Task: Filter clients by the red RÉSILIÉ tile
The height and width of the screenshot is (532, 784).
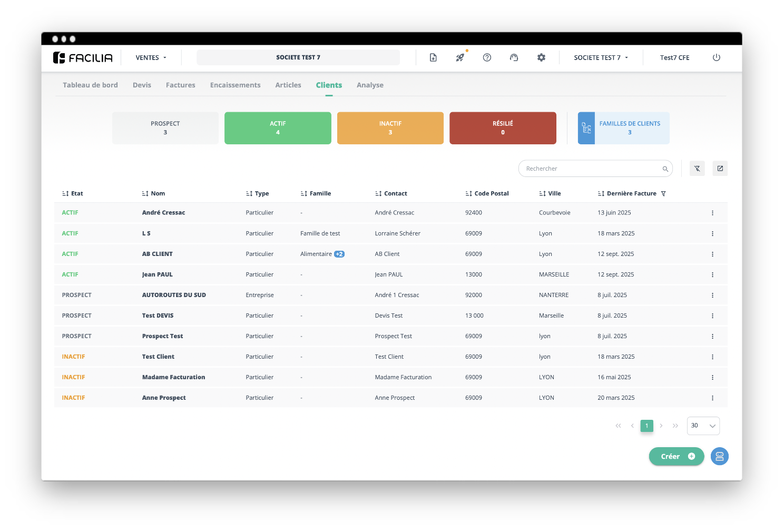Action: point(503,128)
